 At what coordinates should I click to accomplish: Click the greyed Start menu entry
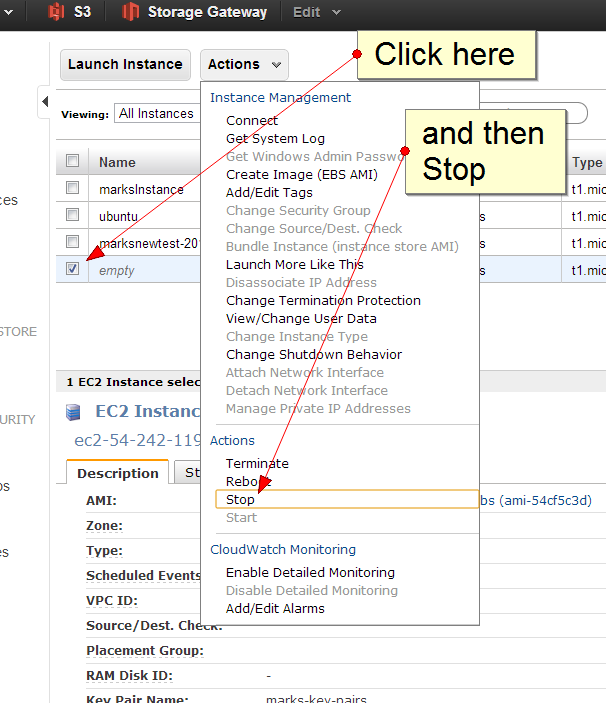point(241,517)
